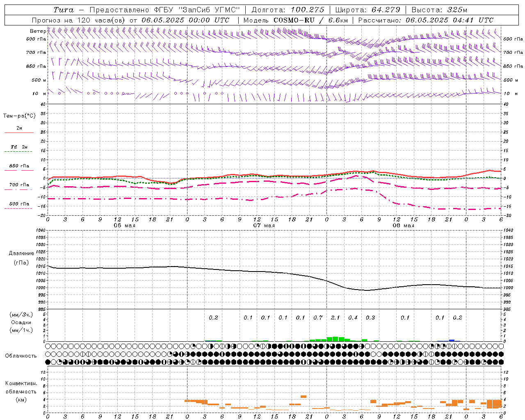
Task: Click the "Осадки" precipitation label
Action: coord(21,322)
